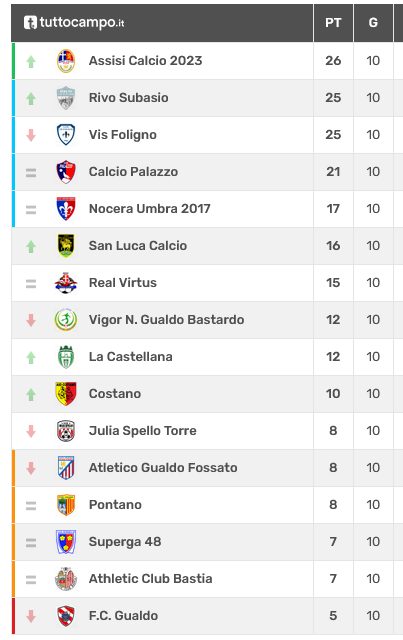Viewport: 403px width, 640px height.
Task: Click the San Luca Calcio crest
Action: point(66,246)
